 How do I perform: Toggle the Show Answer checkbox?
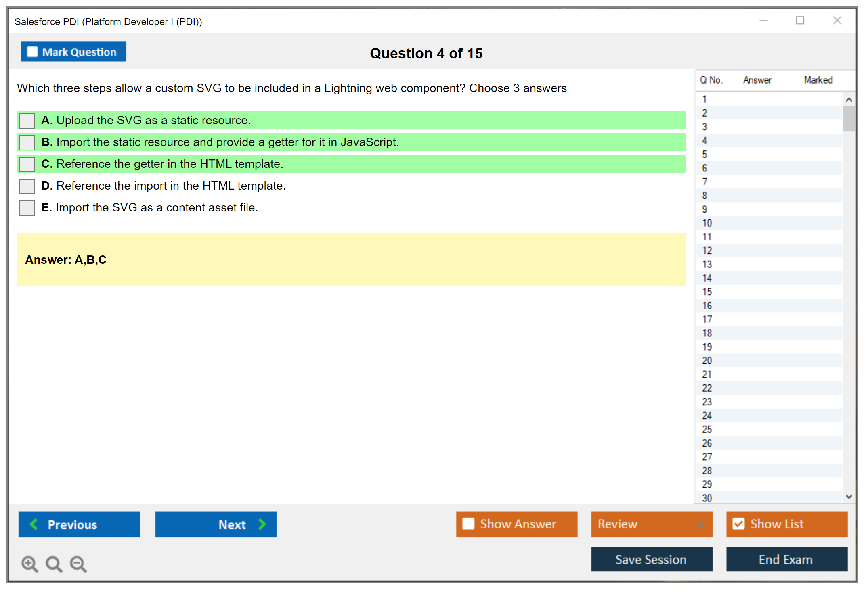pyautogui.click(x=468, y=524)
